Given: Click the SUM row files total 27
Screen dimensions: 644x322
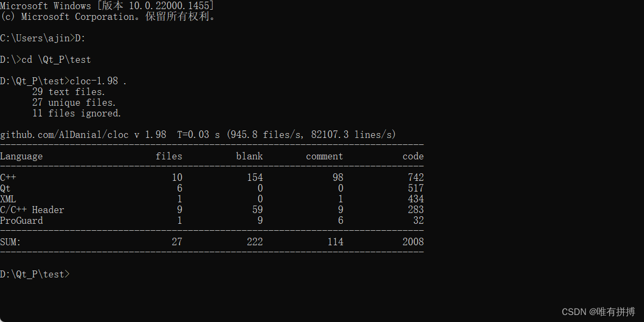Looking at the screenshot, I should (x=177, y=242).
